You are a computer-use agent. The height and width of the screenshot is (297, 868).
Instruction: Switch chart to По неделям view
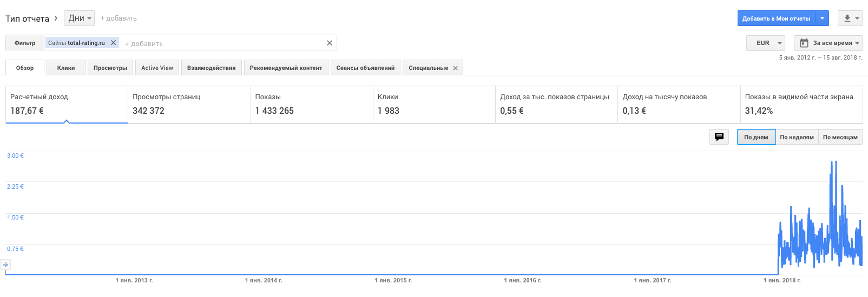[x=797, y=137]
